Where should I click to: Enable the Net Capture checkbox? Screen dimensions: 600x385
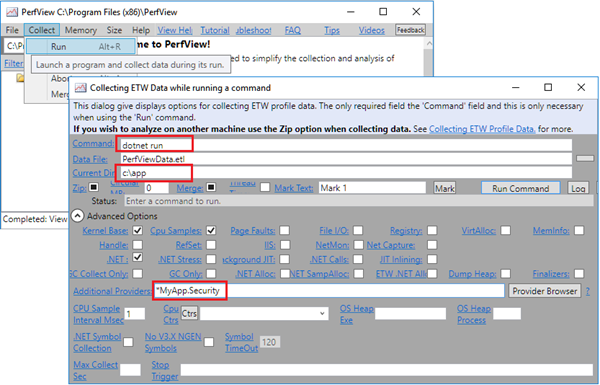pyautogui.click(x=432, y=245)
